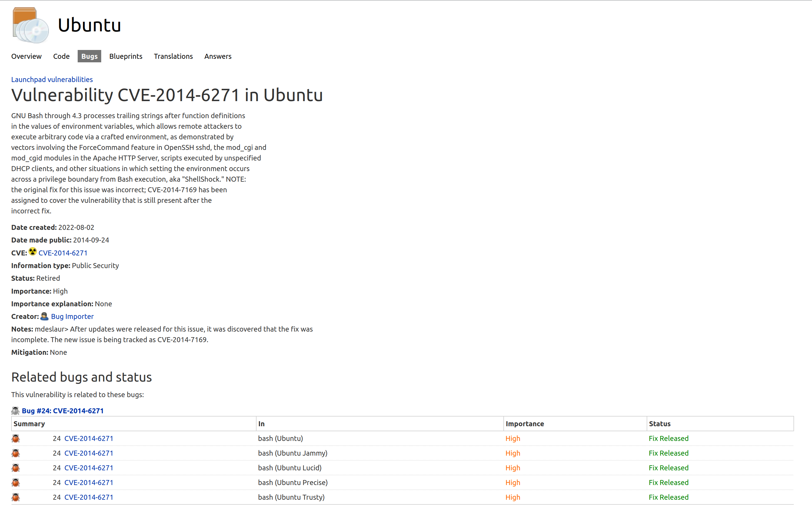Switch to the Code tab

(x=61, y=56)
